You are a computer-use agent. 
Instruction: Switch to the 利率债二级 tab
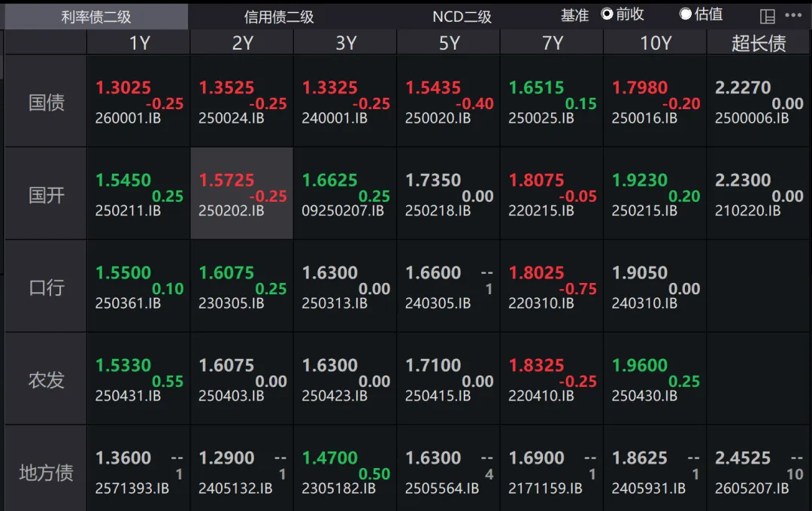(95, 17)
